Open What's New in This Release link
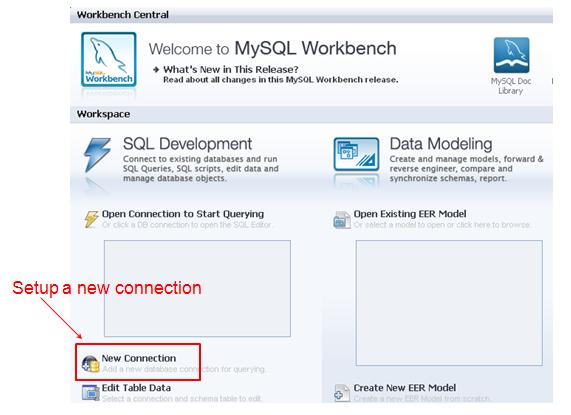The height and width of the screenshot is (415, 571). [231, 69]
